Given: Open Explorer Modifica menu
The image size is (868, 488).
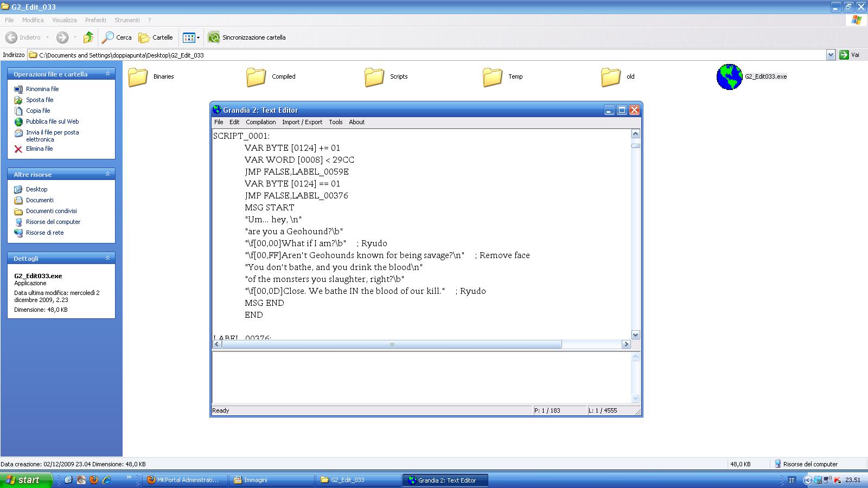Looking at the screenshot, I should tap(33, 20).
